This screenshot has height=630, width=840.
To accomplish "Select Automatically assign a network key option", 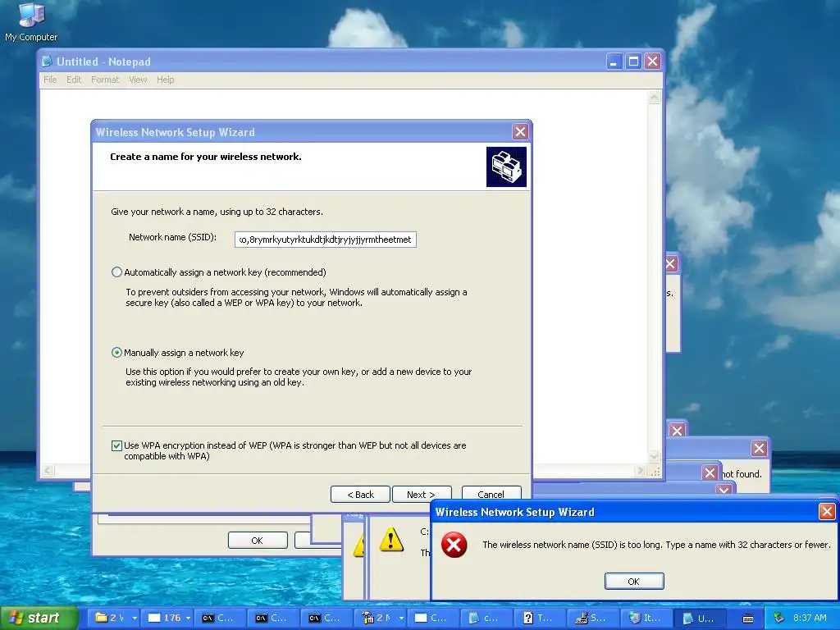I will coord(116,272).
